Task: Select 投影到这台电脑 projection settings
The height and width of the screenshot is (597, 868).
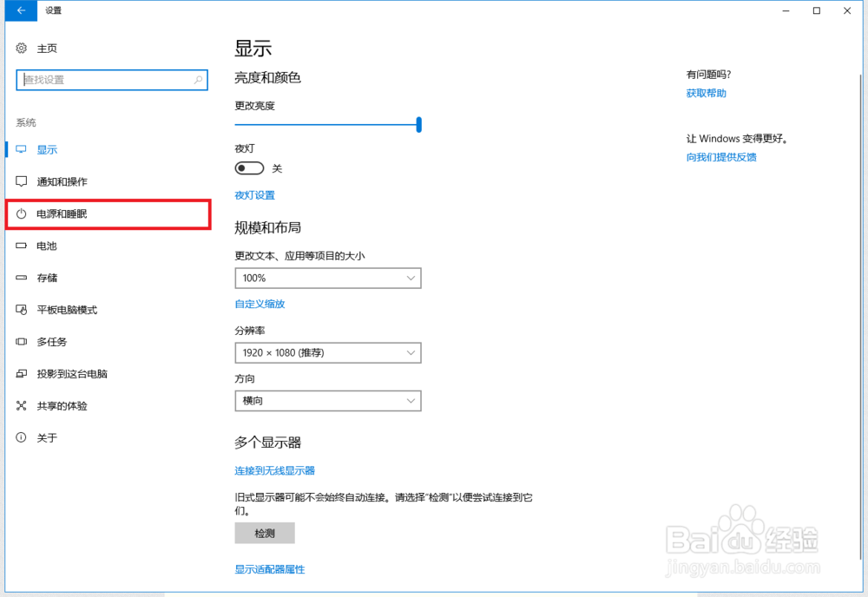Action: (66, 374)
